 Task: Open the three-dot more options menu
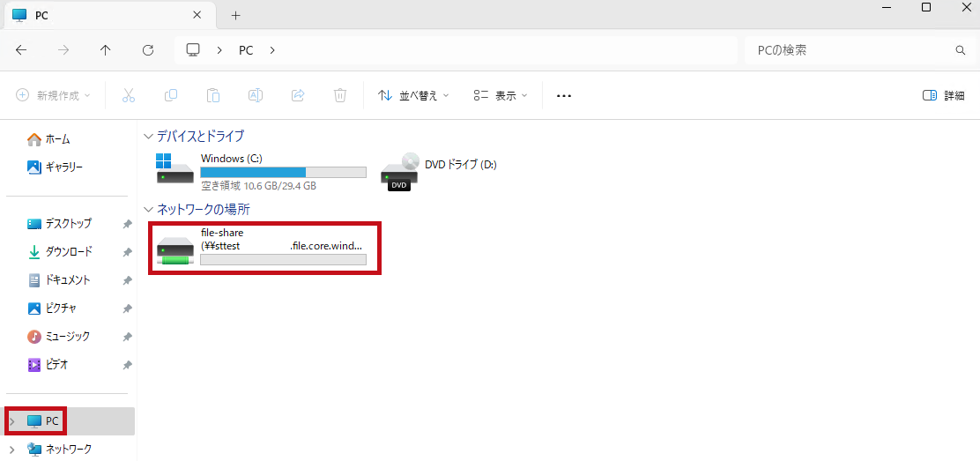tap(564, 96)
